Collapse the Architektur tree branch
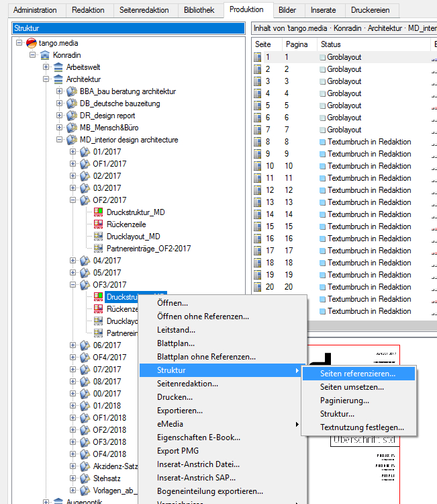Image resolution: width=437 pixels, height=504 pixels. point(46,79)
